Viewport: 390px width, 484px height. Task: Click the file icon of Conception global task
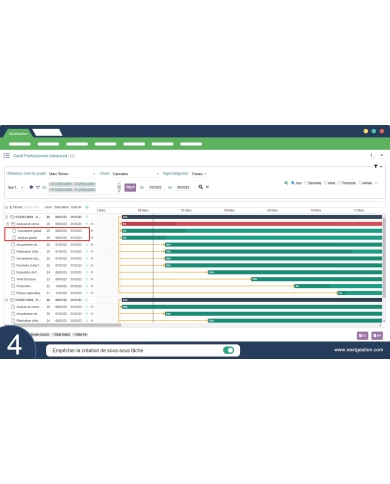coord(14,231)
